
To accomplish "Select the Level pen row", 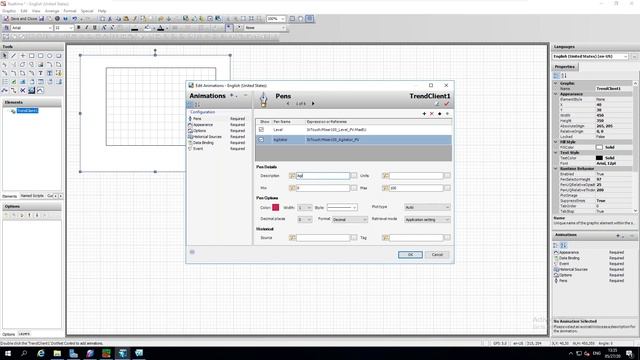I will click(x=353, y=130).
